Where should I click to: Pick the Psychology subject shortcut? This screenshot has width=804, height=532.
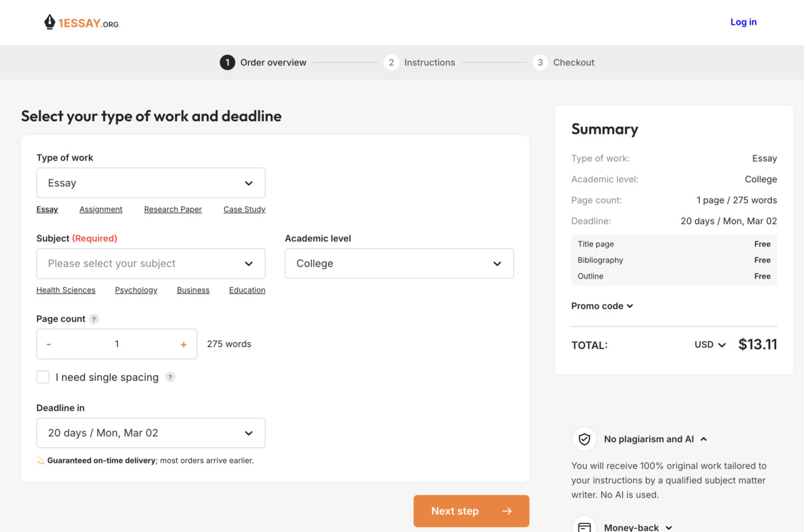point(136,290)
